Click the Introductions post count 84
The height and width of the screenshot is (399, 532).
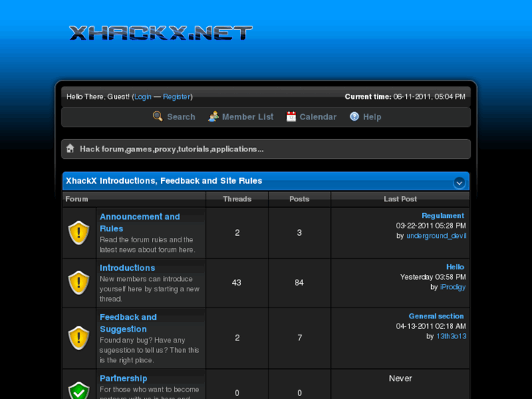click(x=299, y=283)
